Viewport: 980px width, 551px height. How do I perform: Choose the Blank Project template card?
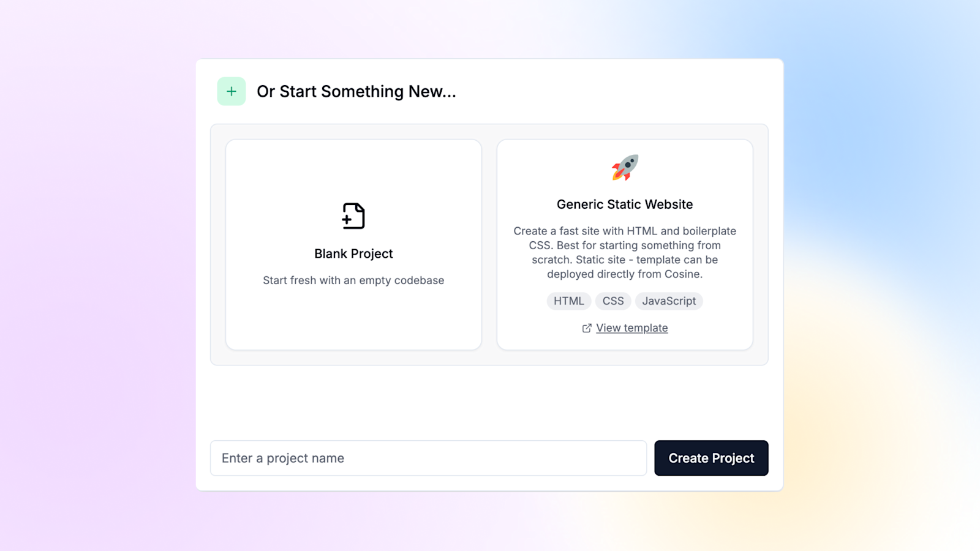click(x=353, y=244)
